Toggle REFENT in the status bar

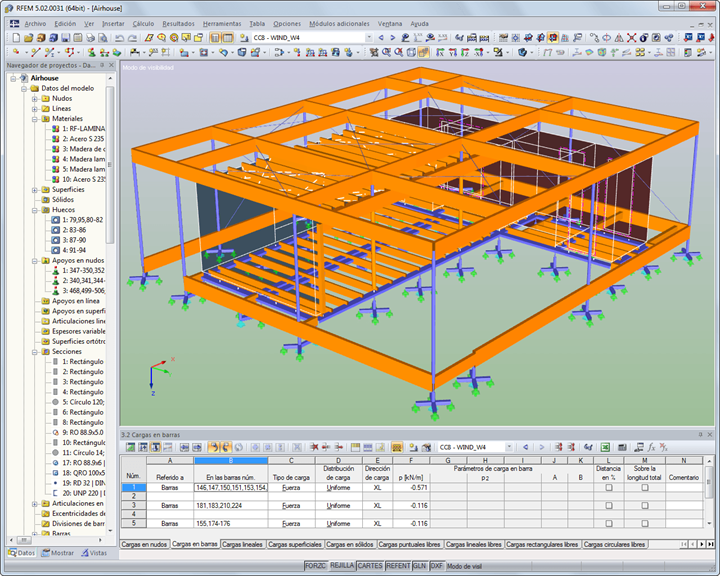[x=398, y=565]
